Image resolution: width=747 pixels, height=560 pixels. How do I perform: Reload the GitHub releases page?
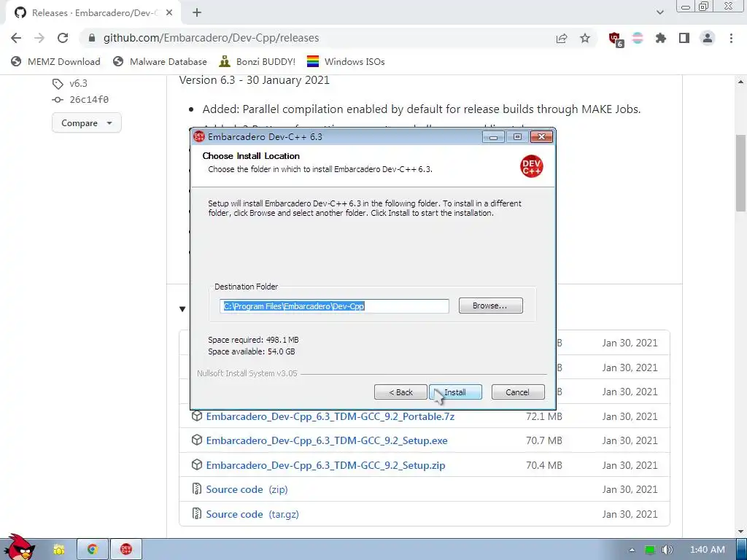pyautogui.click(x=63, y=38)
